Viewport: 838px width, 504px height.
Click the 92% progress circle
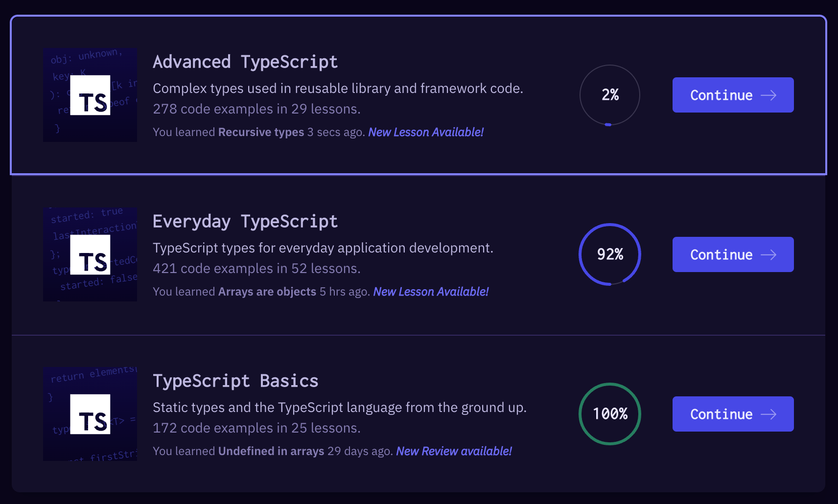pos(609,254)
